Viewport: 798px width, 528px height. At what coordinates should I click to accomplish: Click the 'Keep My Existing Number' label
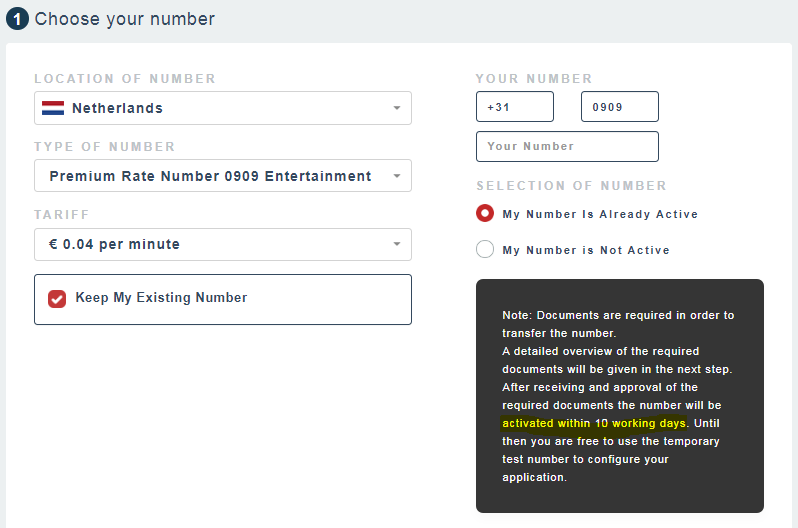pos(161,297)
